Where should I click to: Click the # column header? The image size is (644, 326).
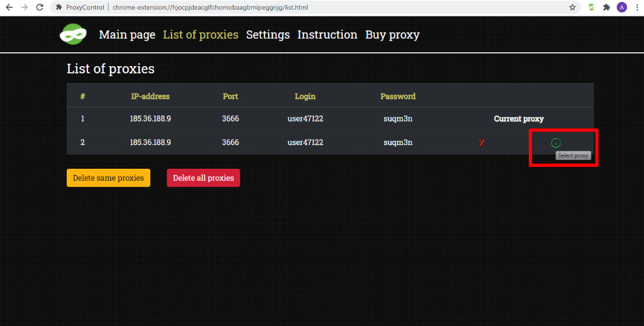pyautogui.click(x=82, y=96)
